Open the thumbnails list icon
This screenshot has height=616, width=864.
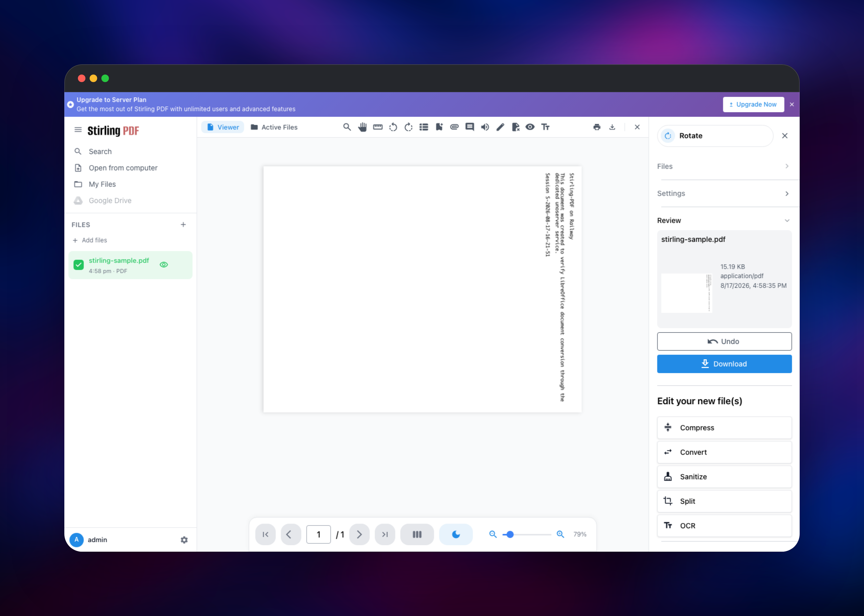424,127
